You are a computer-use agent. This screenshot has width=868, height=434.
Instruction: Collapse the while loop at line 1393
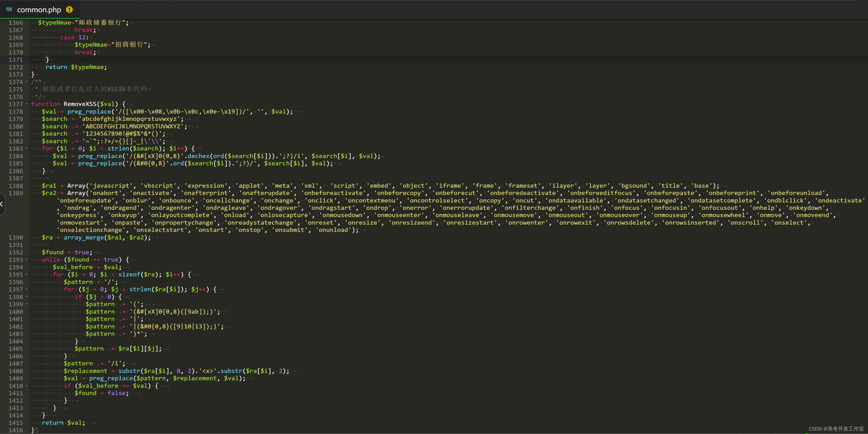27,260
